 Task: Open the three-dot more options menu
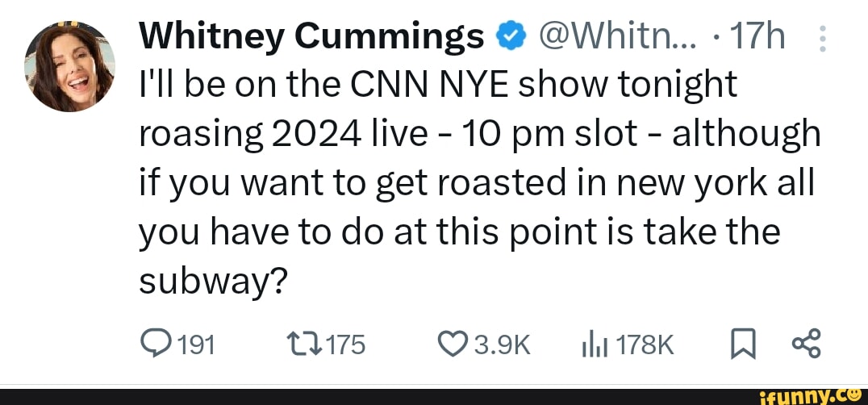pyautogui.click(x=821, y=38)
